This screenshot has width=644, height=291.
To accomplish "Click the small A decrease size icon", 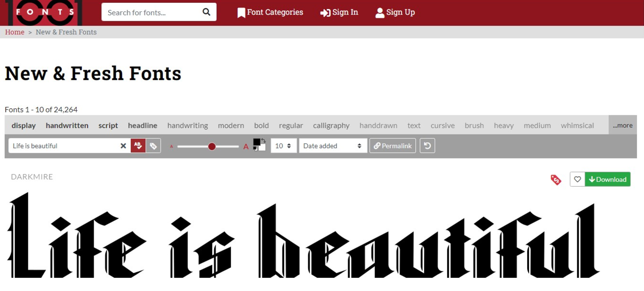I will coord(171,146).
